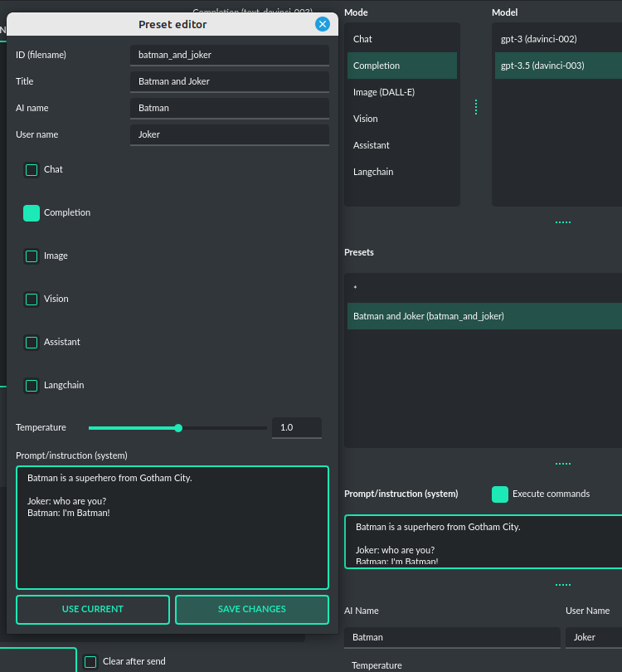Close the Preset editor dialog
This screenshot has height=672, width=622.
323,24
